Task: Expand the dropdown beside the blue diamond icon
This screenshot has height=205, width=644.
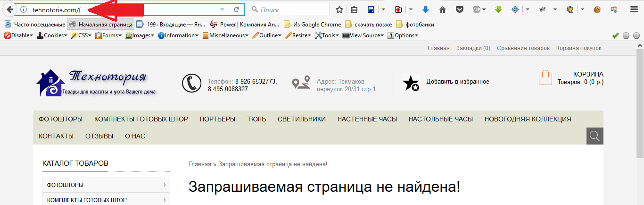Action: click(528, 9)
